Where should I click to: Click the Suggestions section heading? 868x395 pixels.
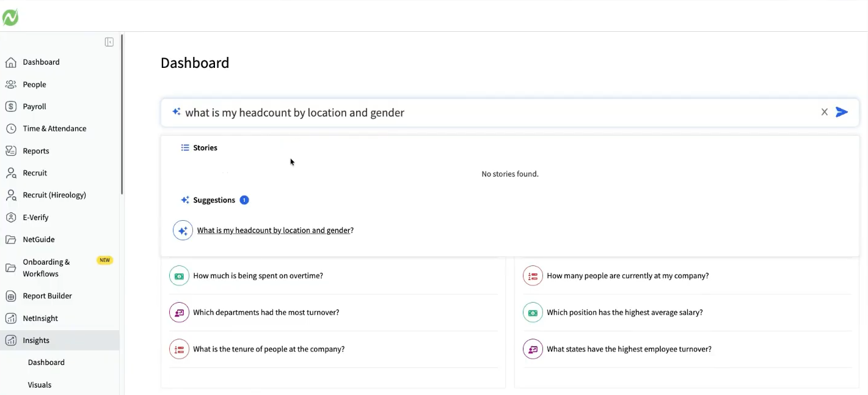point(214,200)
